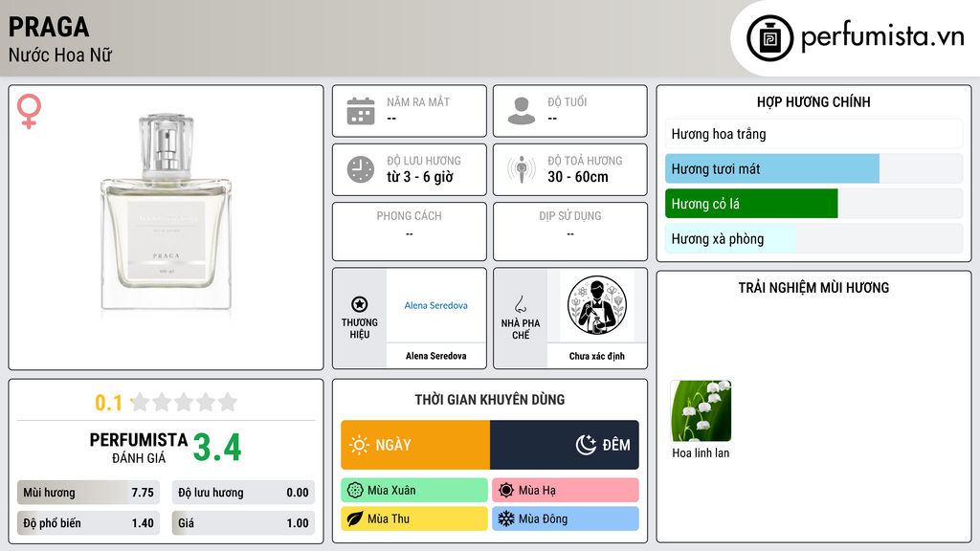Click the clock icon for Độ lưu hương
980x551 pixels.
pyautogui.click(x=361, y=169)
